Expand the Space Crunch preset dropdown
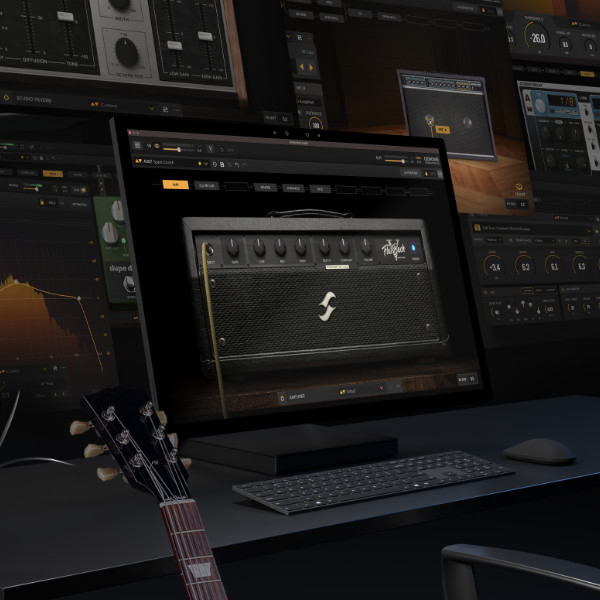This screenshot has width=600, height=600. (206, 164)
